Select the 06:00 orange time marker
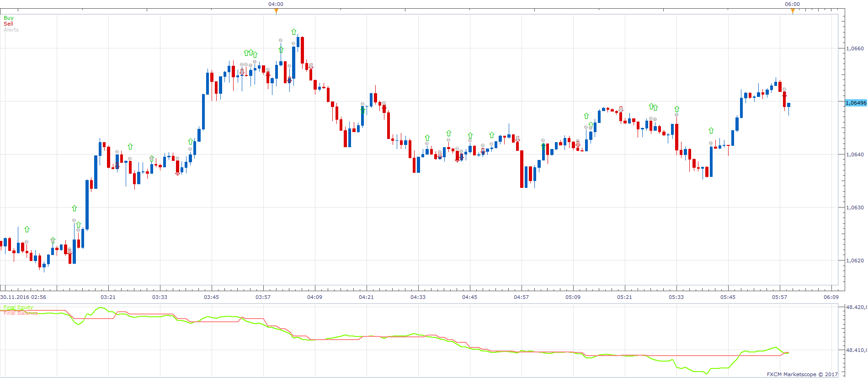The width and height of the screenshot is (868, 378). coord(793,11)
